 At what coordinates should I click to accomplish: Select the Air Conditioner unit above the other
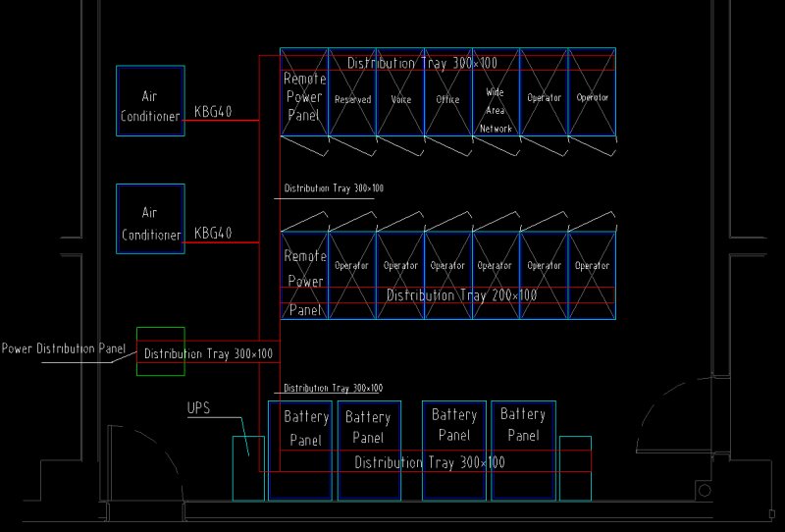pos(150,101)
